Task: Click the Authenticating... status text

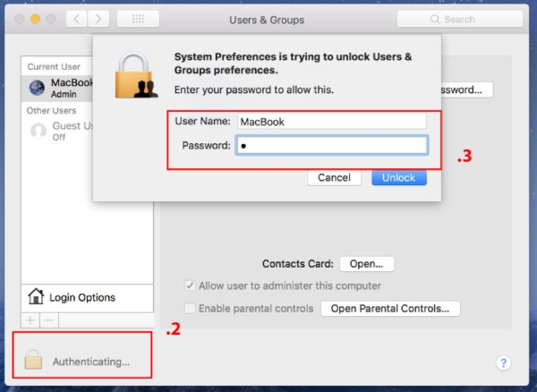Action: tap(91, 362)
